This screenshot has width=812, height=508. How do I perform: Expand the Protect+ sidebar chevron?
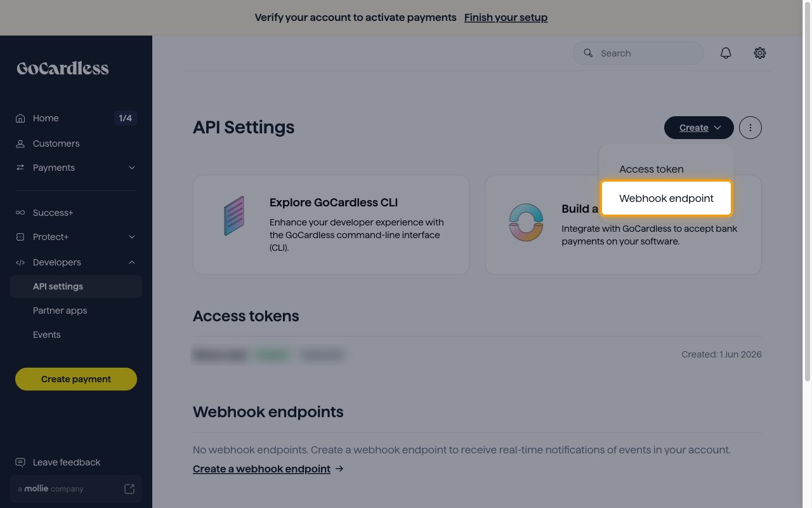(x=132, y=237)
